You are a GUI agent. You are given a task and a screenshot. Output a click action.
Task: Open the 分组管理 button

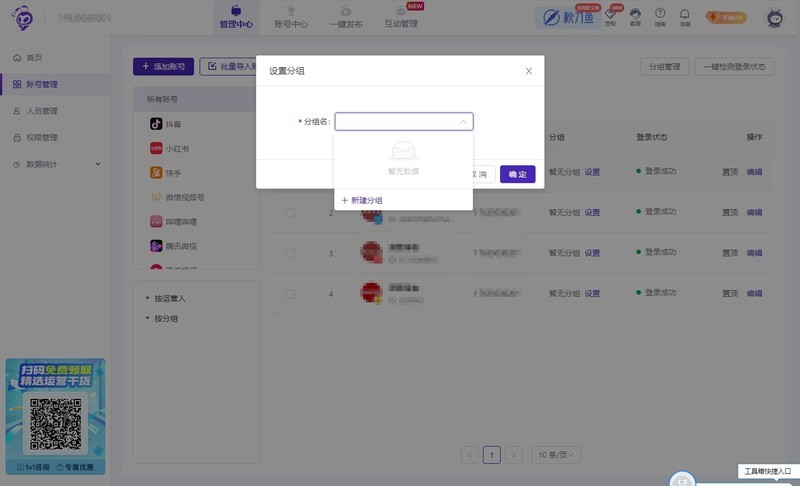pyautogui.click(x=664, y=66)
